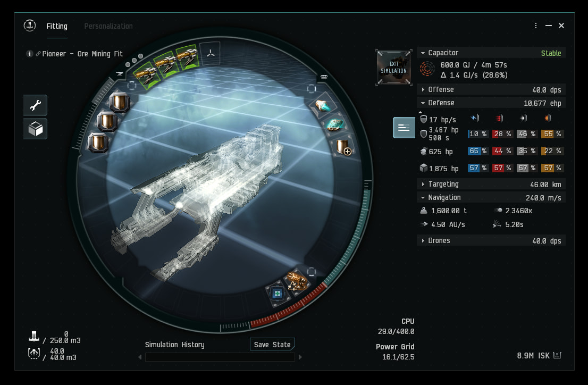Click the ship fitting emblem beside the Fitting tab
The height and width of the screenshot is (385, 588).
[x=30, y=26]
